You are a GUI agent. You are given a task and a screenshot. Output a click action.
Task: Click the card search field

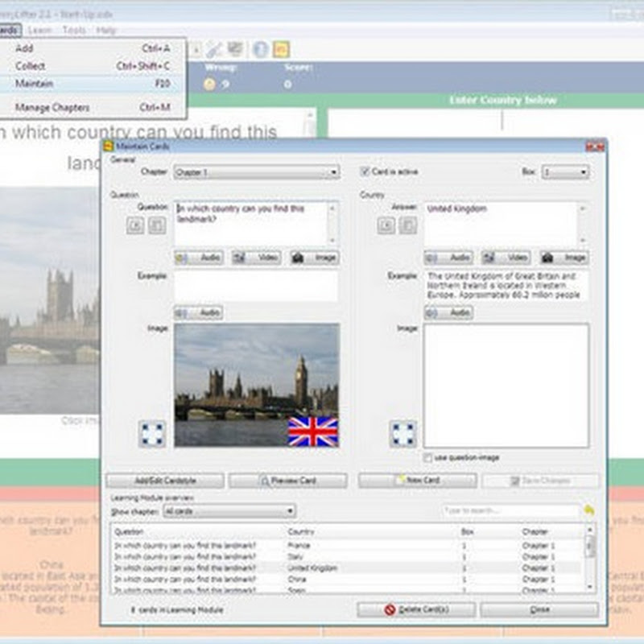[509, 511]
